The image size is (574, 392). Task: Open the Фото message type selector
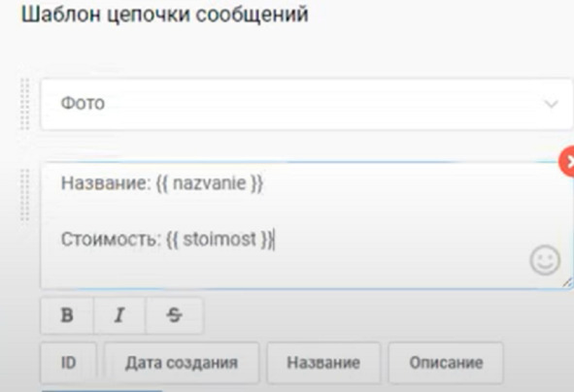306,104
